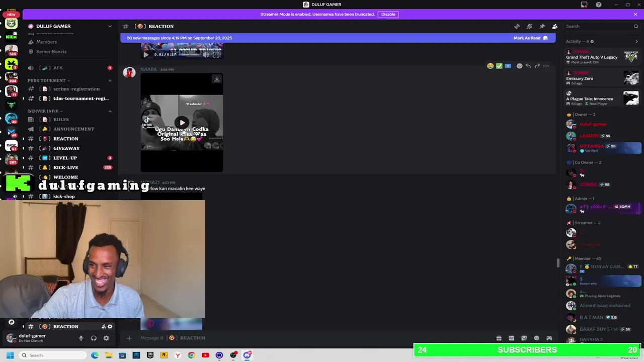The height and width of the screenshot is (362, 644).
Task: Open notification settings bell-slash icon
Action: pos(529,26)
